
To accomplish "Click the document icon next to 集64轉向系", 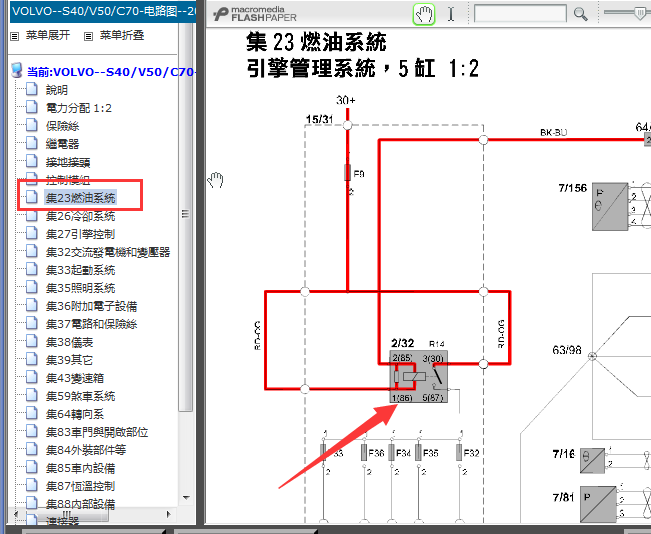I will pyautogui.click(x=32, y=413).
